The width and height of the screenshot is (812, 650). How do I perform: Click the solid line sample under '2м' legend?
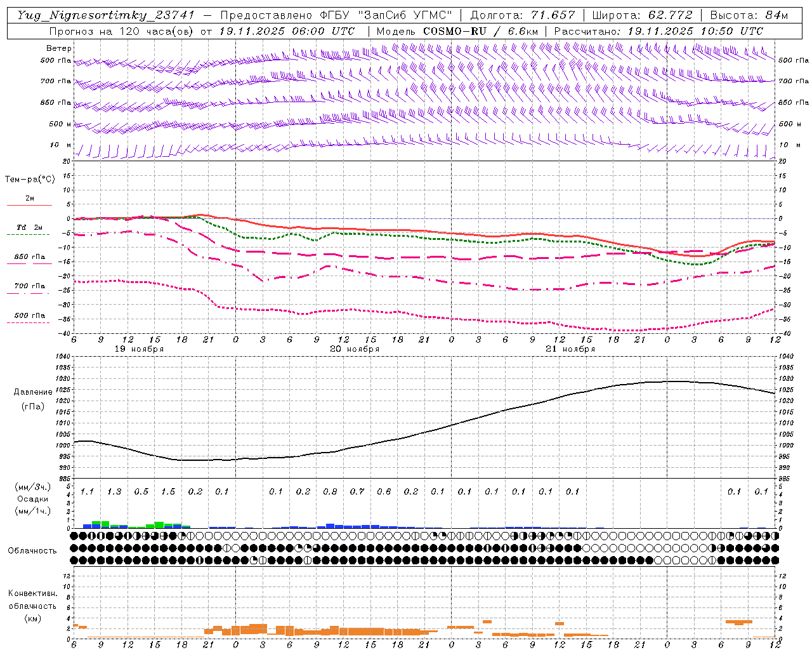tap(29, 205)
